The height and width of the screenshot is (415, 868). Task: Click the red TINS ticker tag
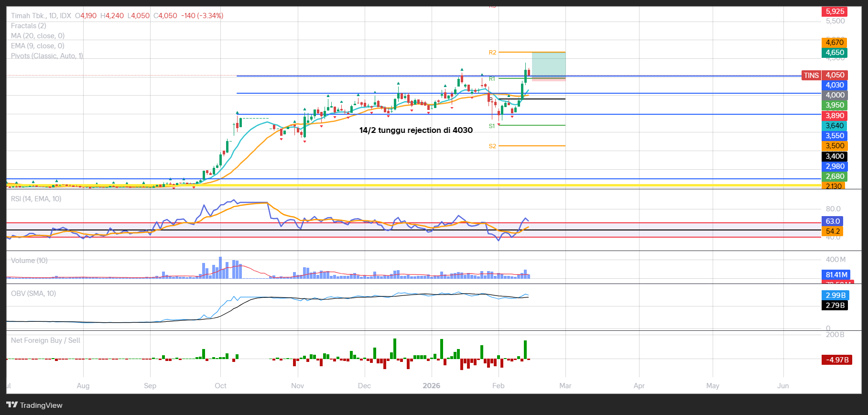pos(811,75)
